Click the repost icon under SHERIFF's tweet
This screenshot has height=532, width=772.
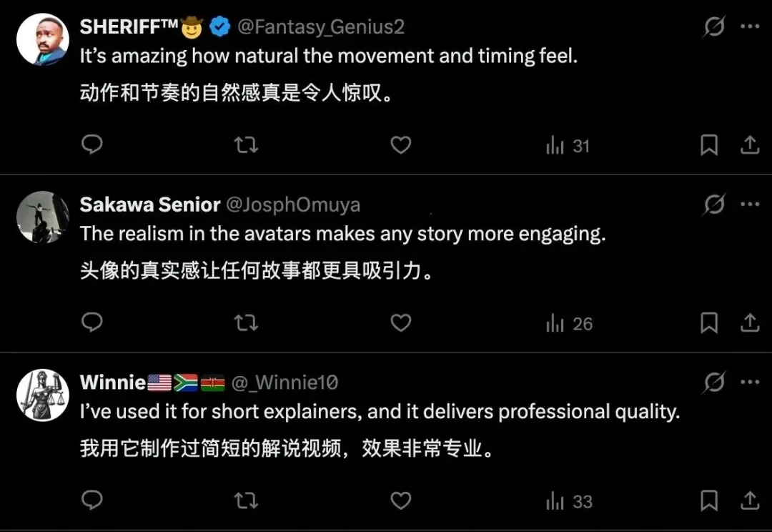click(246, 145)
